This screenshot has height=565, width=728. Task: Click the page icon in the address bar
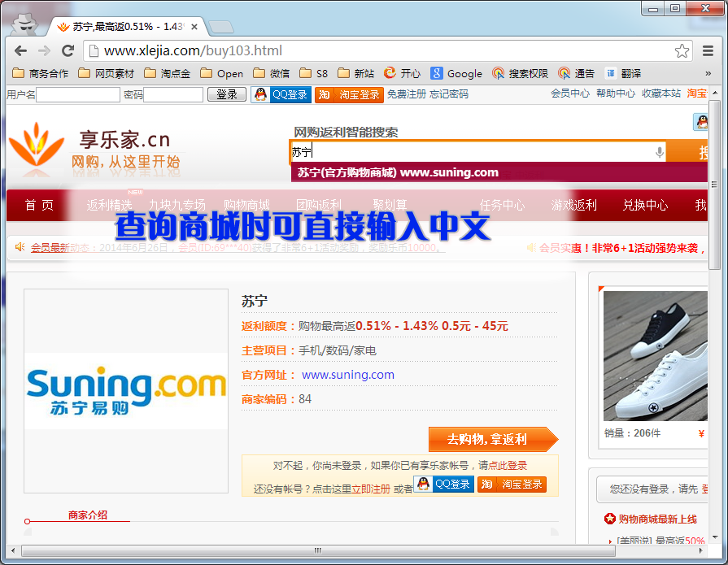[x=94, y=50]
